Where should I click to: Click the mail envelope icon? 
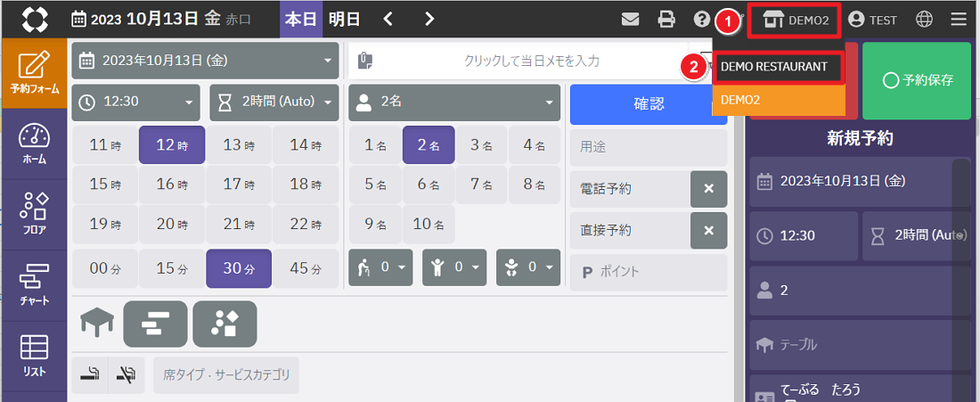point(631,19)
